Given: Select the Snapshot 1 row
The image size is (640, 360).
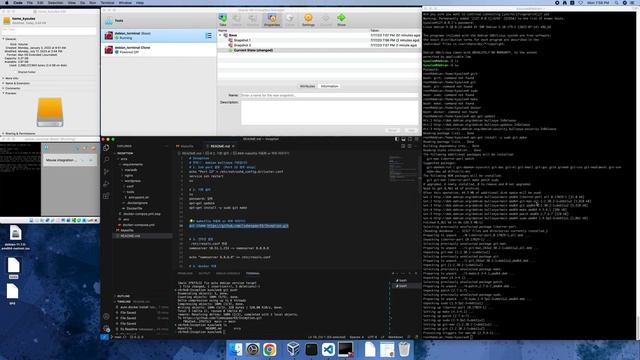Looking at the screenshot, I should point(319,40).
